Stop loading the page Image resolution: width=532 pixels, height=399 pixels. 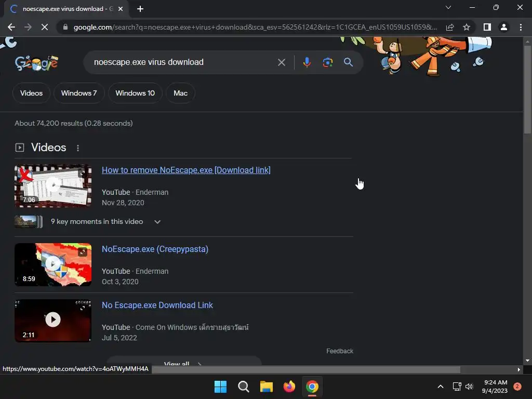[45, 27]
